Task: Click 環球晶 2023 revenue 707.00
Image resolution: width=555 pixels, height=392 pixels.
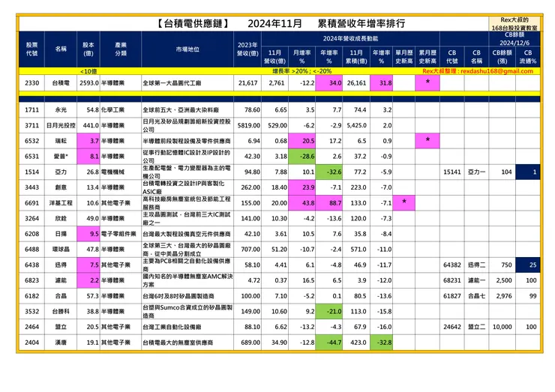Action: coord(247,249)
